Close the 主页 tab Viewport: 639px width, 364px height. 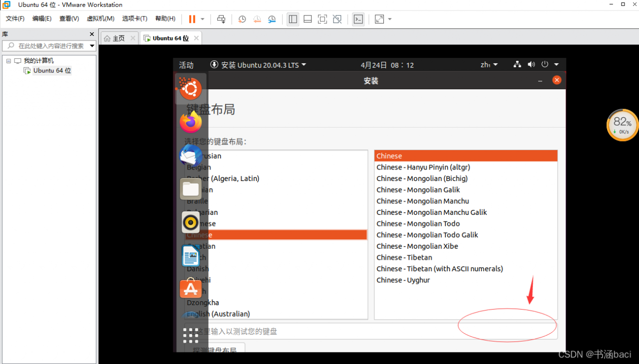[x=133, y=38]
